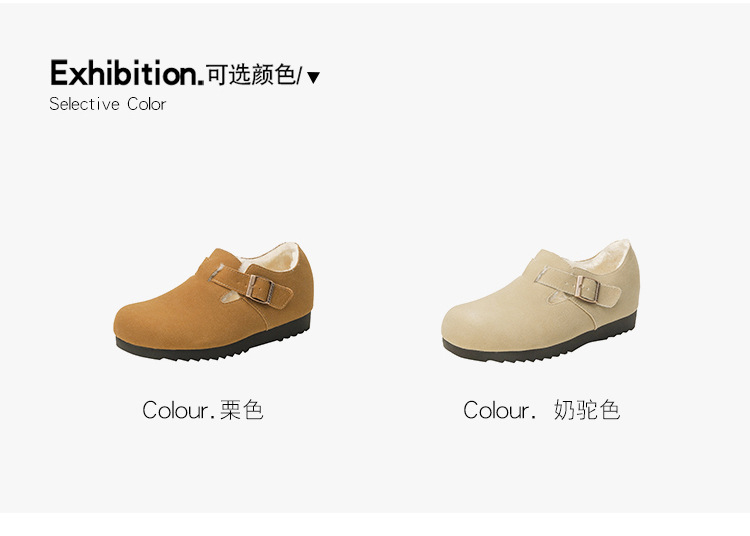
Task: Click the fur lining of the chestnut shoe
Action: tap(270, 259)
